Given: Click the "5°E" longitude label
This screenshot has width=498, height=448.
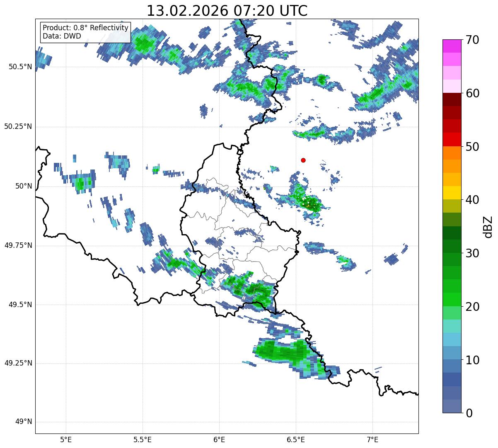Looking at the screenshot, I should [66, 439].
